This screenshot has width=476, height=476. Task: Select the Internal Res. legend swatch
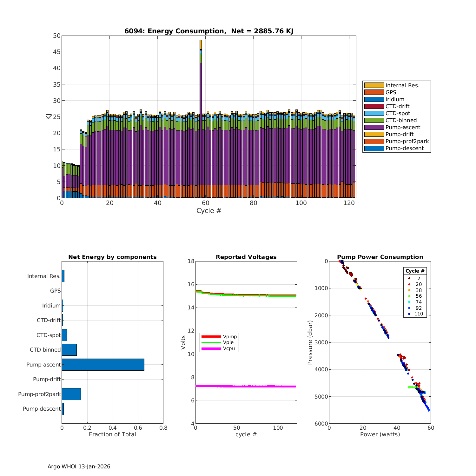click(x=374, y=85)
